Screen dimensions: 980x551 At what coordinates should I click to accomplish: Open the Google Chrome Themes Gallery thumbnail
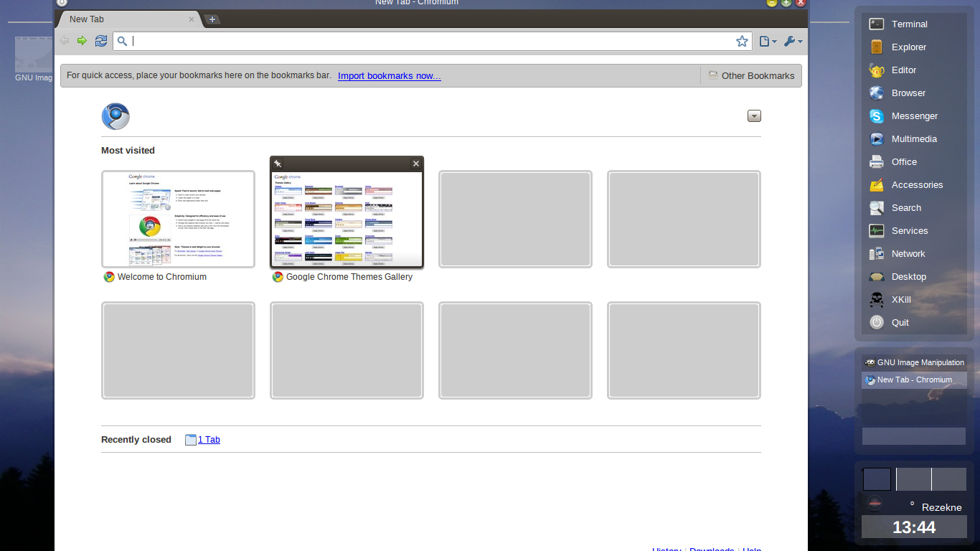(347, 219)
